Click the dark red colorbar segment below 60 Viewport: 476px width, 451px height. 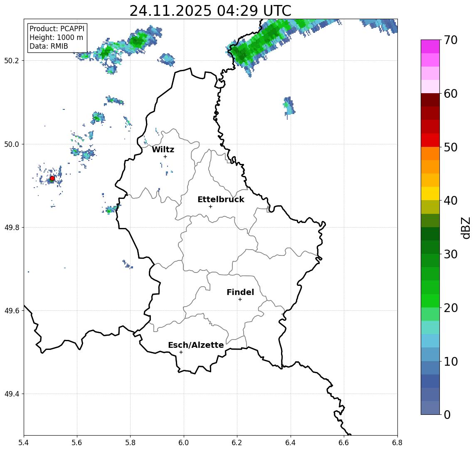click(430, 100)
